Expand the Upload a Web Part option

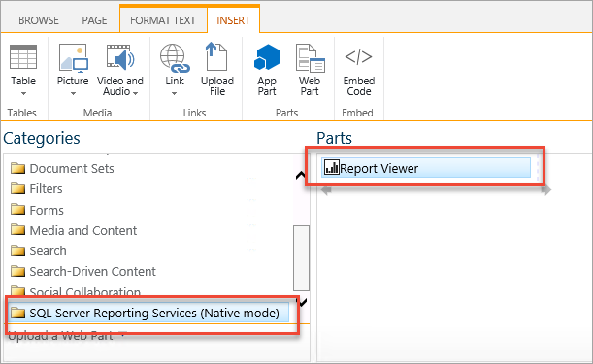coord(67,335)
